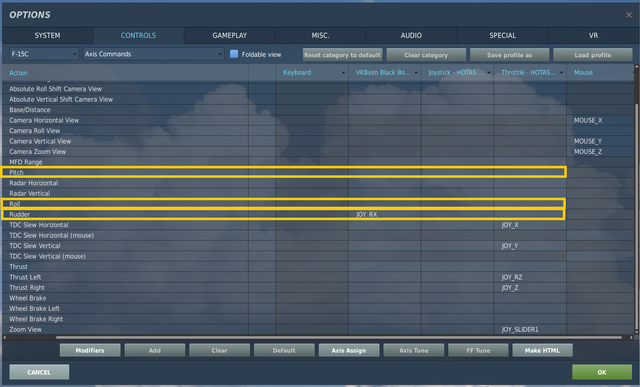Open the SPECIAL tab
The height and width of the screenshot is (387, 640).
click(502, 36)
